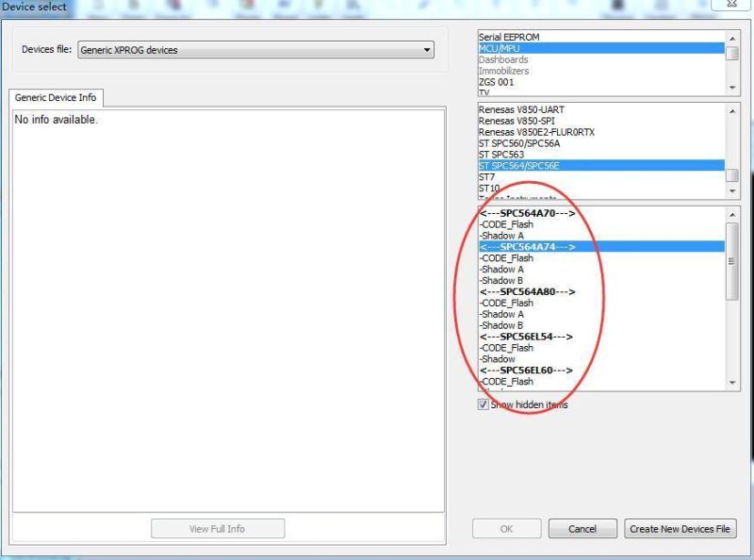The height and width of the screenshot is (560, 754).
Task: Click the OK button
Action: [506, 529]
